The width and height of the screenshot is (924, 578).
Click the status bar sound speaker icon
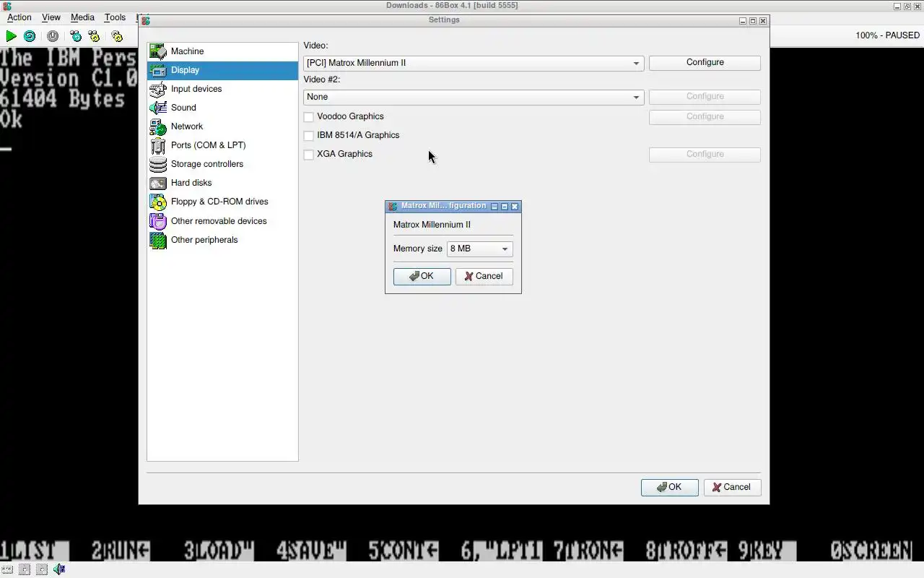pyautogui.click(x=59, y=569)
